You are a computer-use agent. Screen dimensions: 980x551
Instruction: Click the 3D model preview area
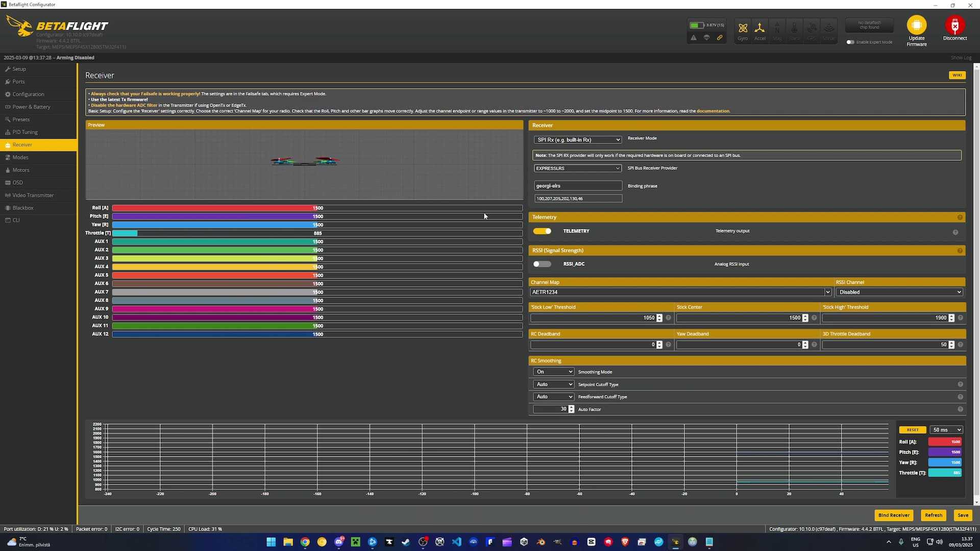pyautogui.click(x=304, y=164)
